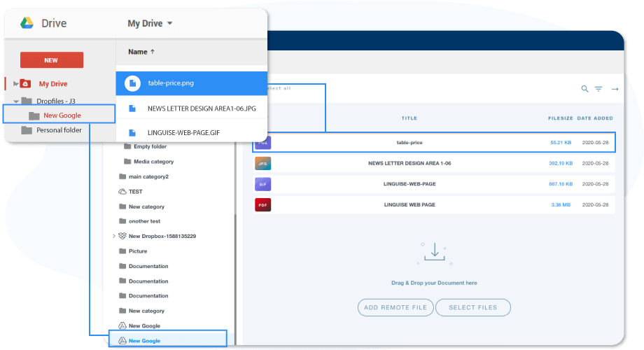Viewport: 644px width, 350px height.
Task: Click the filter lines icon
Action: (598, 89)
